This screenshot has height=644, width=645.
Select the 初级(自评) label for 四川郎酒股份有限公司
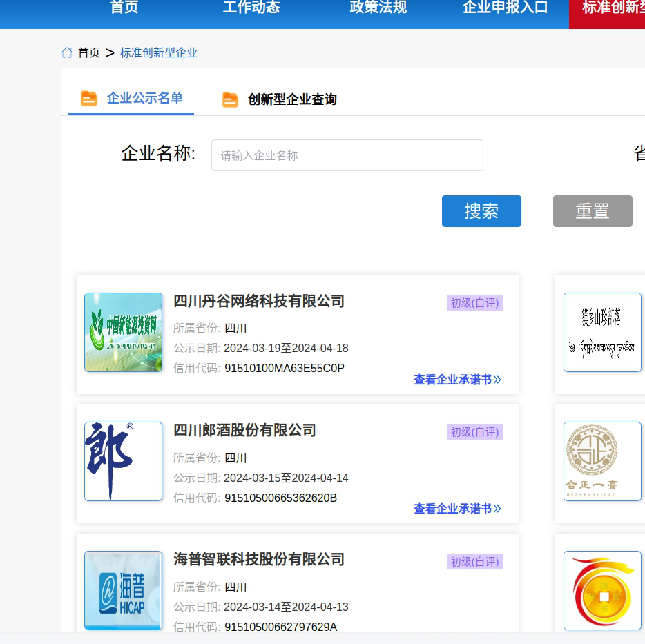click(474, 432)
